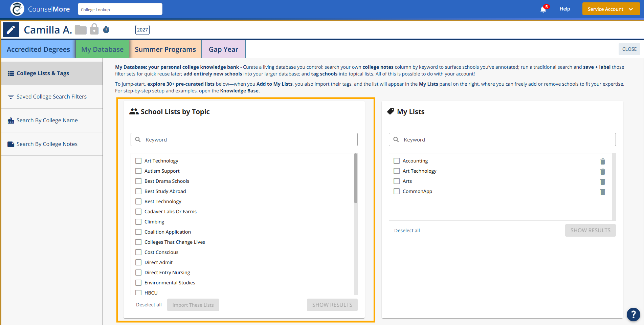Select the Climbing list checkbox
644x325 pixels.
click(138, 222)
